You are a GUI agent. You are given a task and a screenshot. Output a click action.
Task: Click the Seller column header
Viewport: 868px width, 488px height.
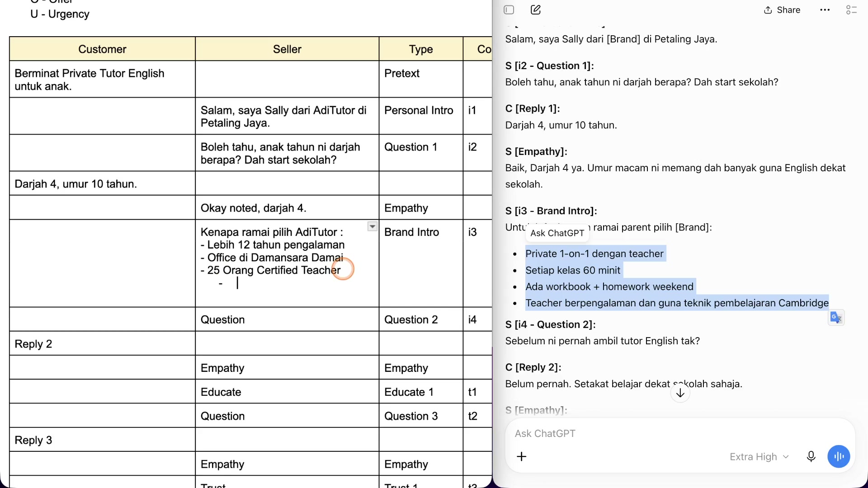click(287, 49)
